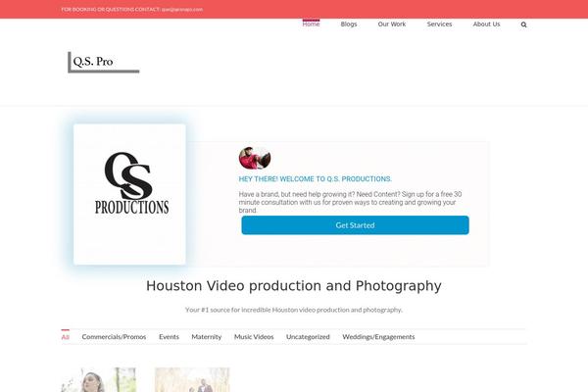The height and width of the screenshot is (392, 588).
Task: Filter portfolio by Weddings/Engagements
Action: (x=378, y=337)
